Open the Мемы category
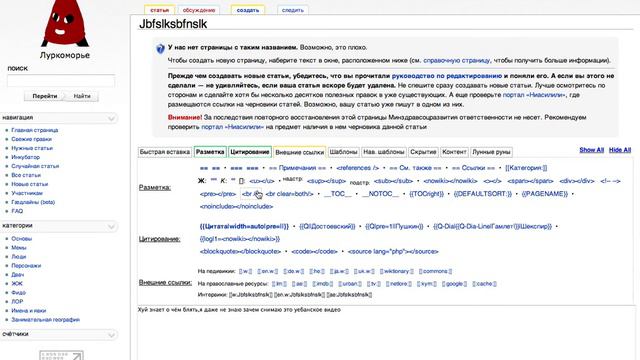 click(19, 248)
